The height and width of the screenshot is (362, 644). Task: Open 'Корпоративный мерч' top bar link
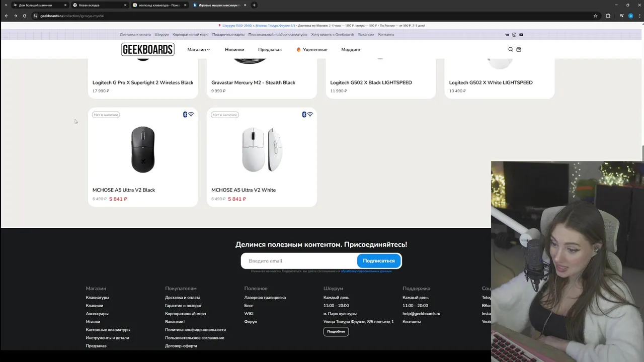click(190, 35)
